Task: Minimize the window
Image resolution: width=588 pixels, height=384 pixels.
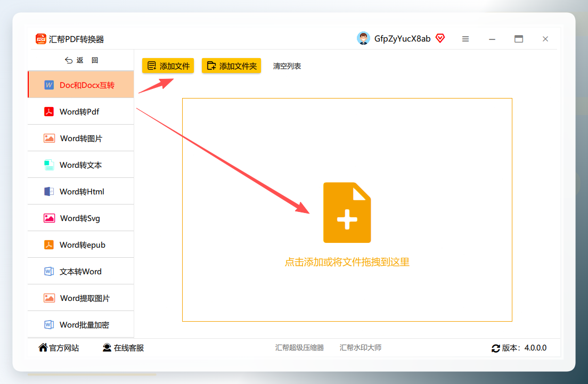Action: (x=492, y=39)
